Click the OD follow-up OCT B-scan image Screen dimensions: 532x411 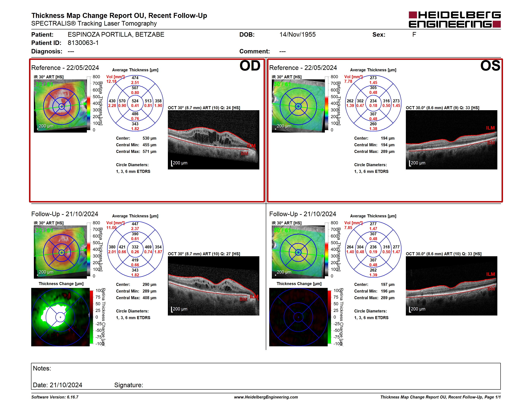[213, 286]
